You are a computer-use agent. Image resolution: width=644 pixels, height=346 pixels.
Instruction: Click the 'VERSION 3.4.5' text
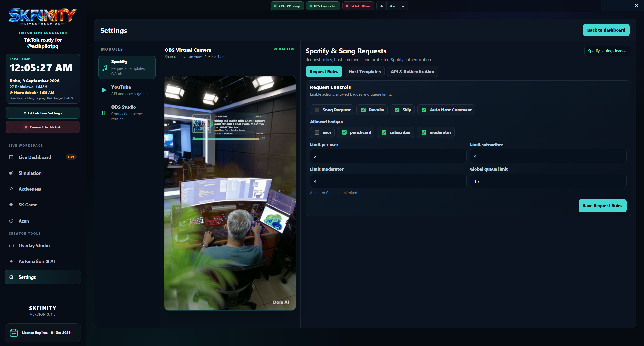click(43, 314)
